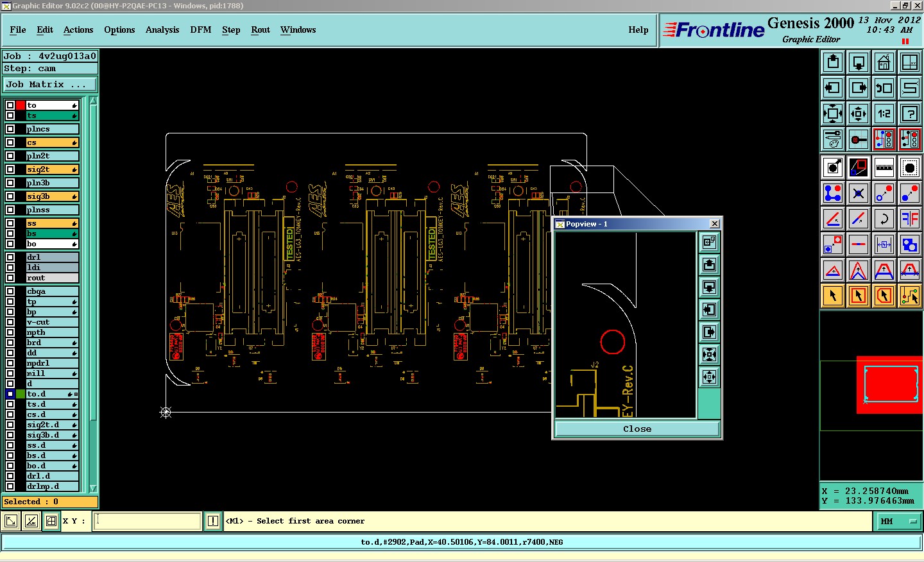Image resolution: width=924 pixels, height=562 pixels.
Task: Click the plain arrow select-pointer icon
Action: 833,296
